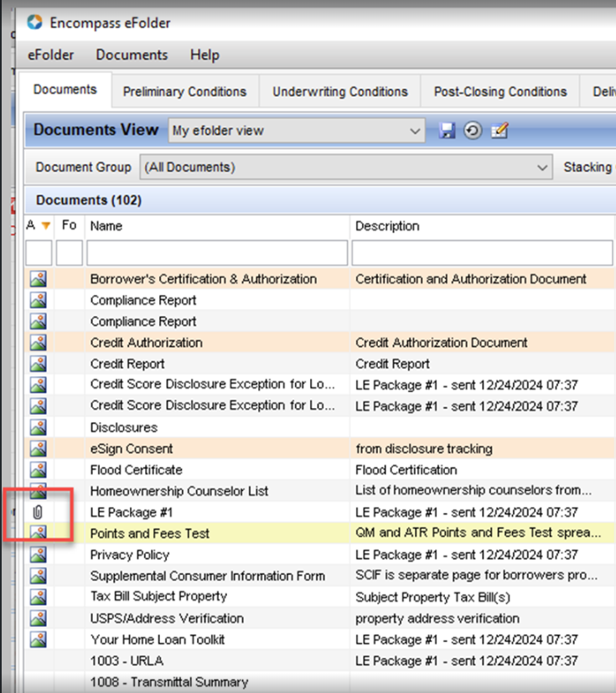Select the '1003 - URLA' document
This screenshot has width=616, height=693.
tap(127, 660)
